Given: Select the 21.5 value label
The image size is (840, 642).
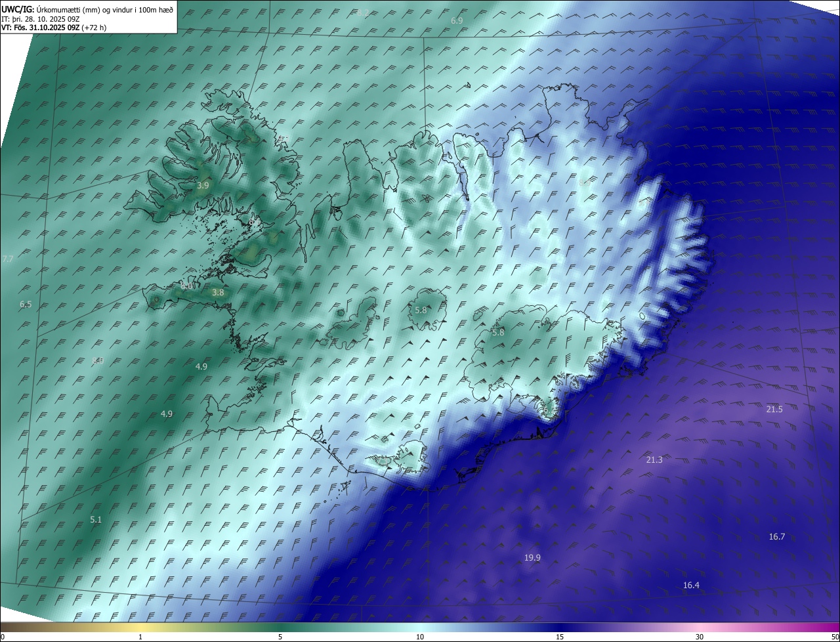Looking at the screenshot, I should coord(774,409).
